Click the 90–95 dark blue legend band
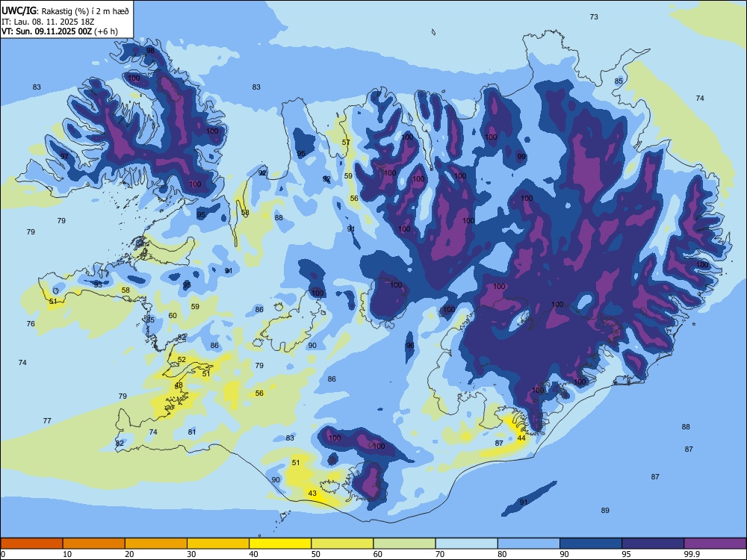The width and height of the screenshot is (747, 560). [591, 544]
